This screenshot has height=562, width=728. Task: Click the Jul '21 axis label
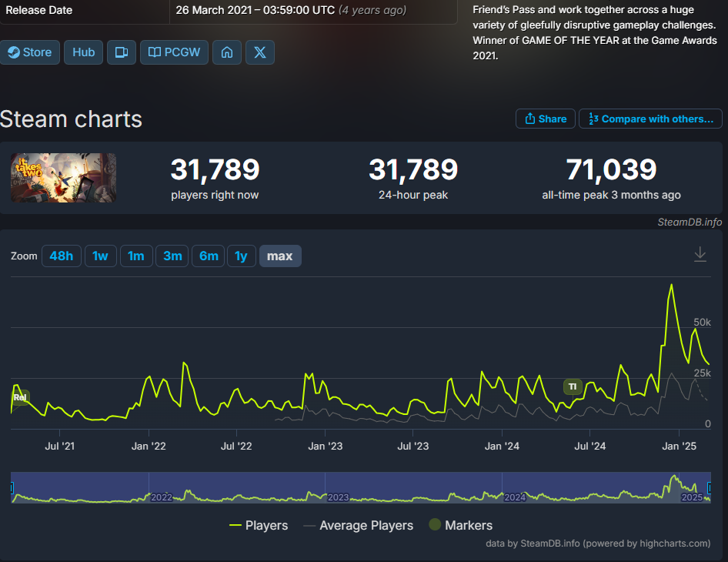tap(59, 447)
